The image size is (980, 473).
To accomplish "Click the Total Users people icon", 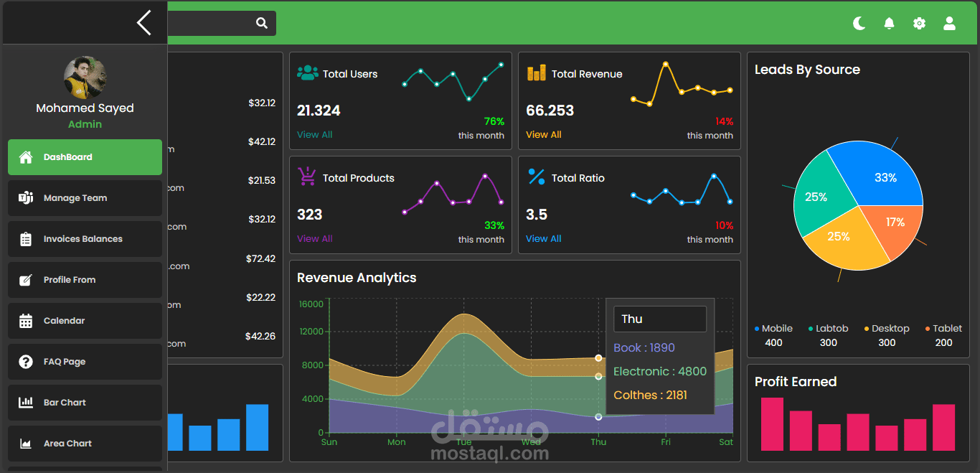I will pos(308,72).
